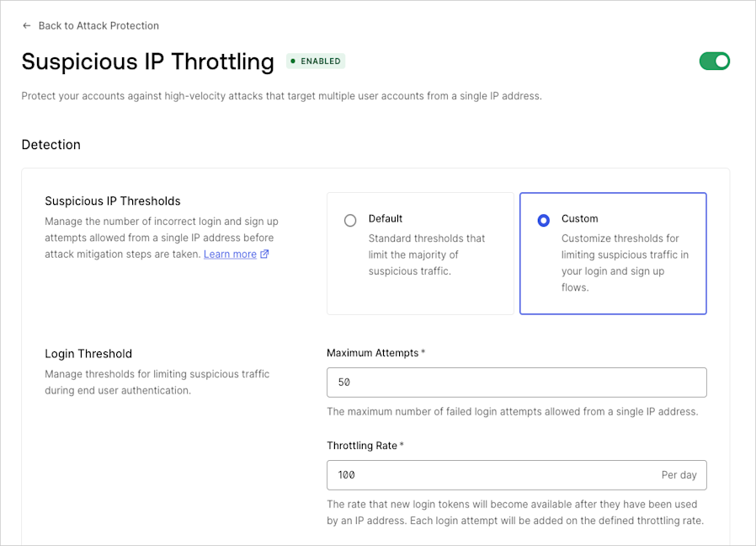Click the Suspicious IP Thresholds heading
Viewport: 756px width, 546px height.
coord(113,201)
